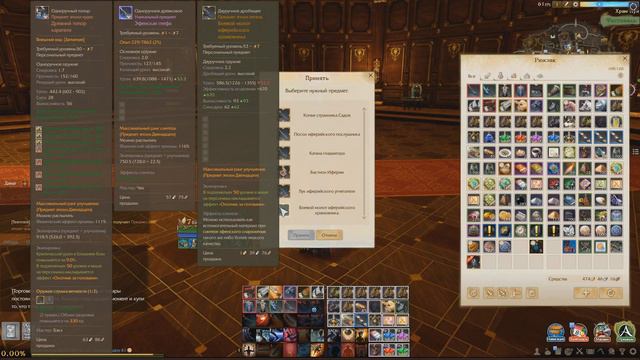This screenshot has height=360, width=640.
Task: Click the staff icon beside Посох эфирийского послушника
Action: pos(284,134)
